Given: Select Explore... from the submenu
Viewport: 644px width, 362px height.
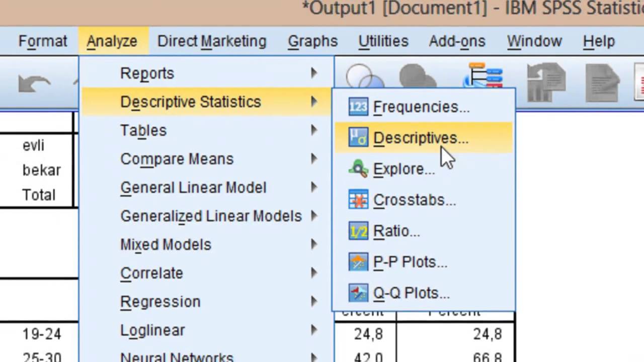Looking at the screenshot, I should pyautogui.click(x=424, y=169).
